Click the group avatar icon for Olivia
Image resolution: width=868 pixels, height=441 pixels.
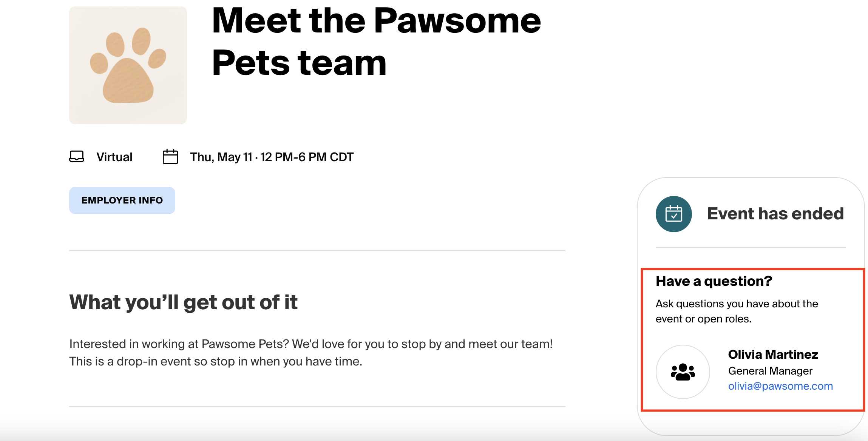point(683,372)
